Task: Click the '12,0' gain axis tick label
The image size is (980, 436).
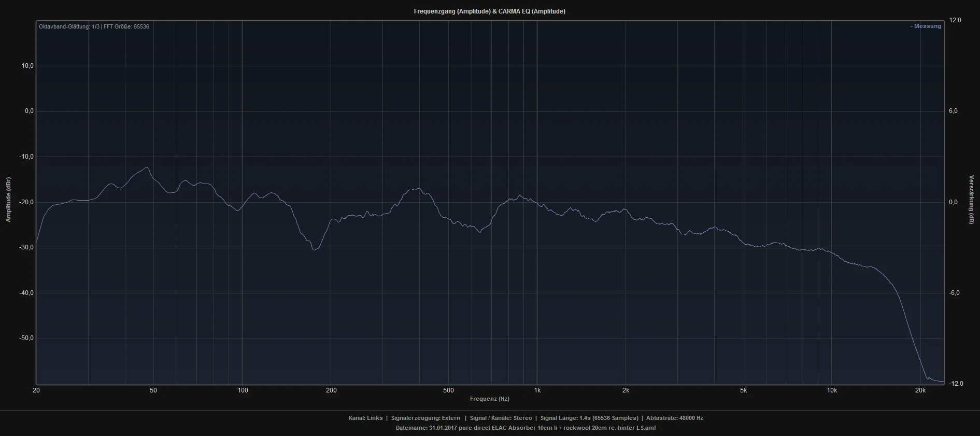Action: 955,20
